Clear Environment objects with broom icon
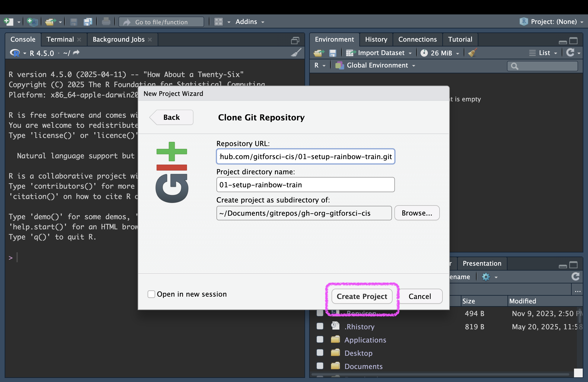The height and width of the screenshot is (382, 588). [x=472, y=53]
